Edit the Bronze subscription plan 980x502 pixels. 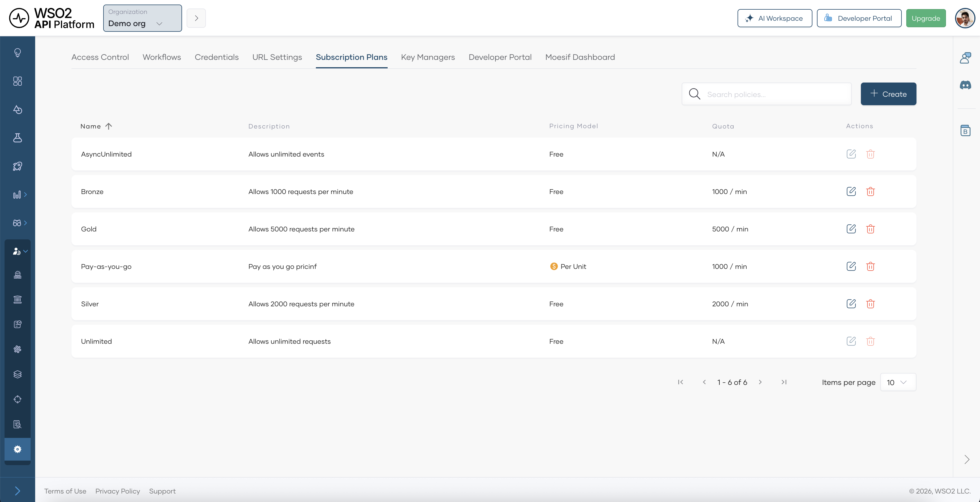tap(852, 191)
